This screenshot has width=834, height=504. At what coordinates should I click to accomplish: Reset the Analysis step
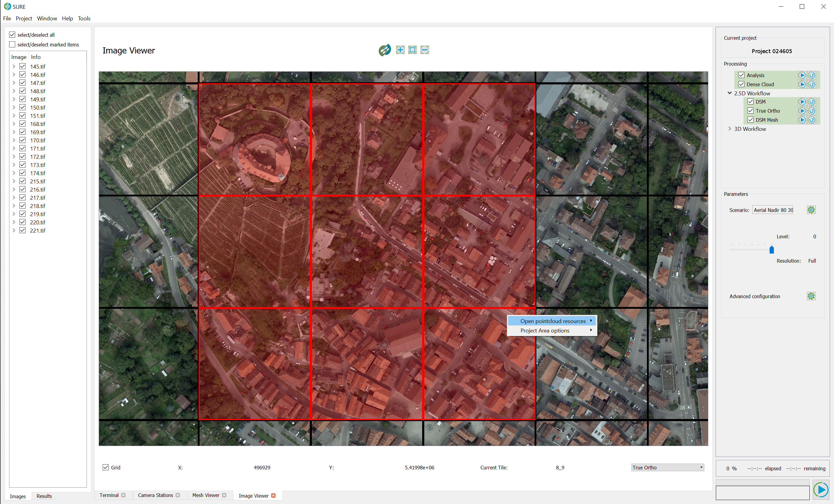[812, 75]
